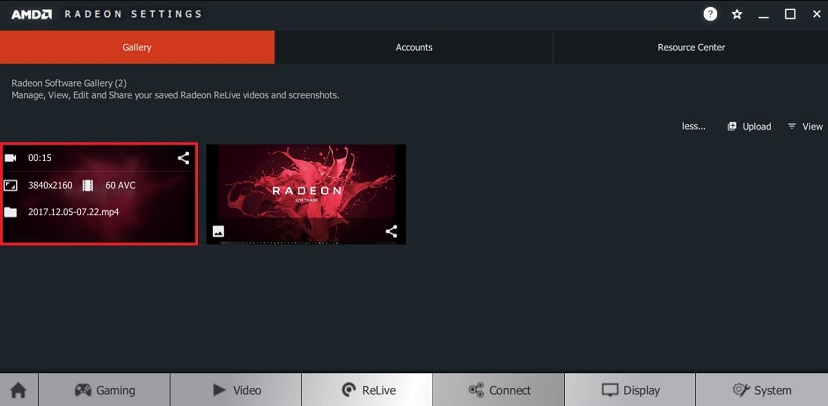Viewport: 828px width, 406px height.
Task: Click the Upload button
Action: 749,127
